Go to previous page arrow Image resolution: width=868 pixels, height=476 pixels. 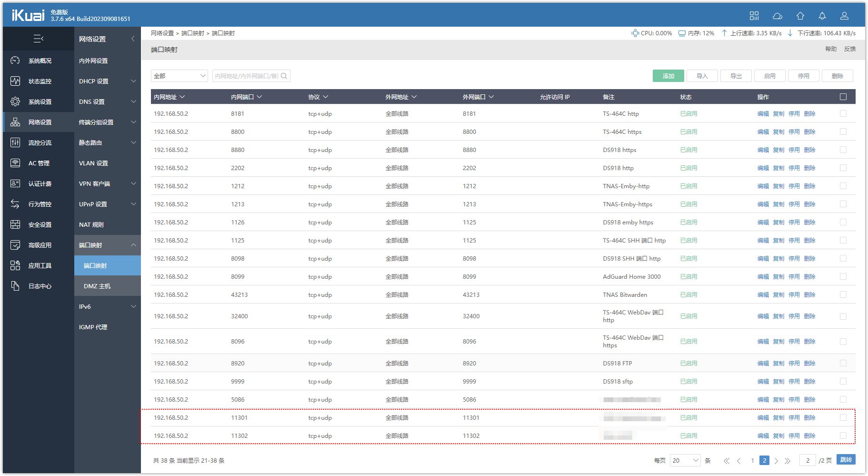click(x=739, y=461)
